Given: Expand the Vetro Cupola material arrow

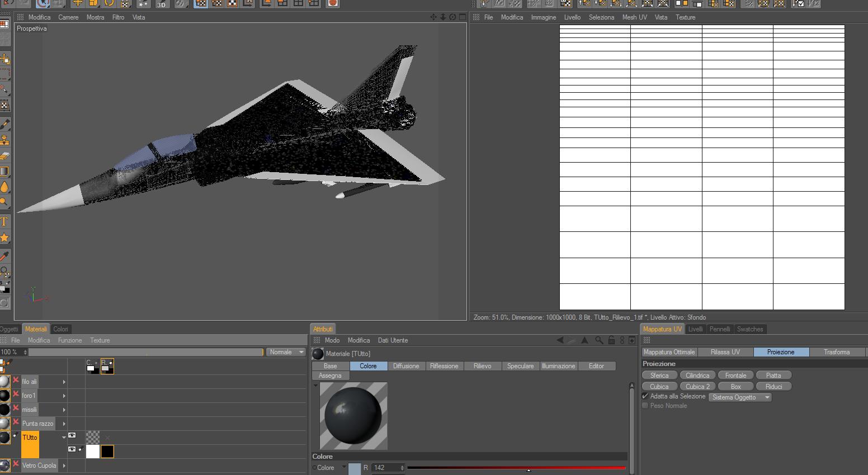Looking at the screenshot, I should 64,465.
